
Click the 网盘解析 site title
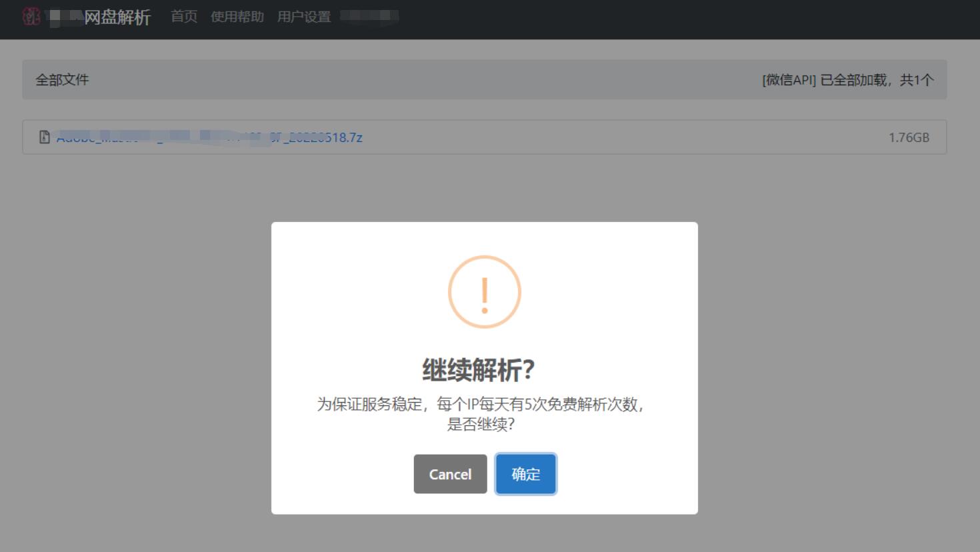click(117, 17)
